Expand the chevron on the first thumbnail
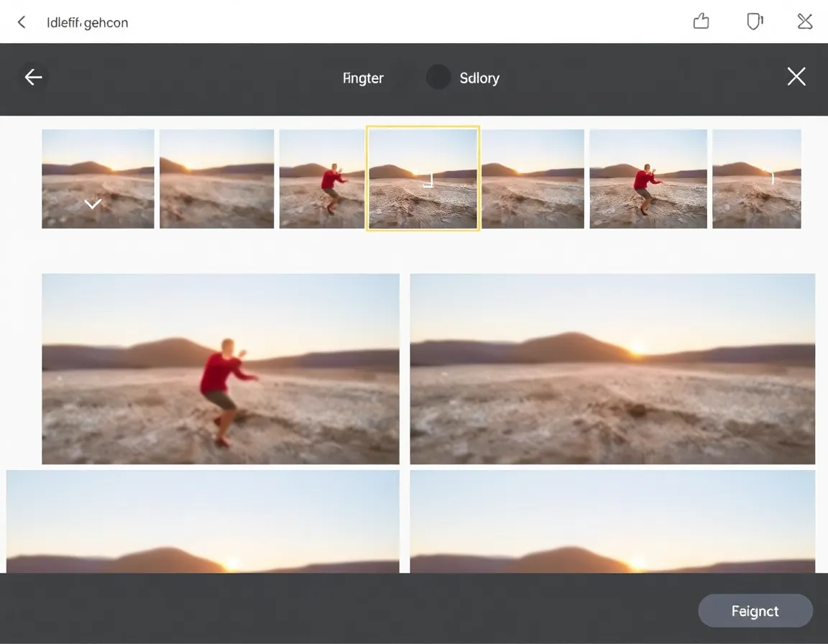The height and width of the screenshot is (644, 828). tap(93, 204)
